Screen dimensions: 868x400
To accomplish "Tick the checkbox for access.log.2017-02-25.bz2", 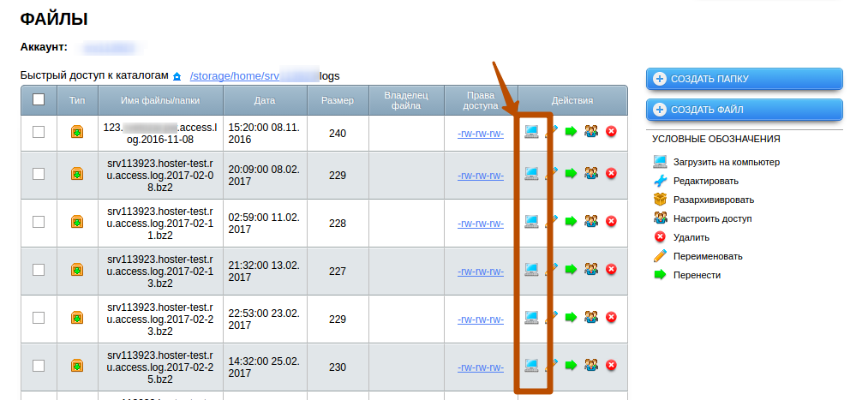I will (x=39, y=366).
